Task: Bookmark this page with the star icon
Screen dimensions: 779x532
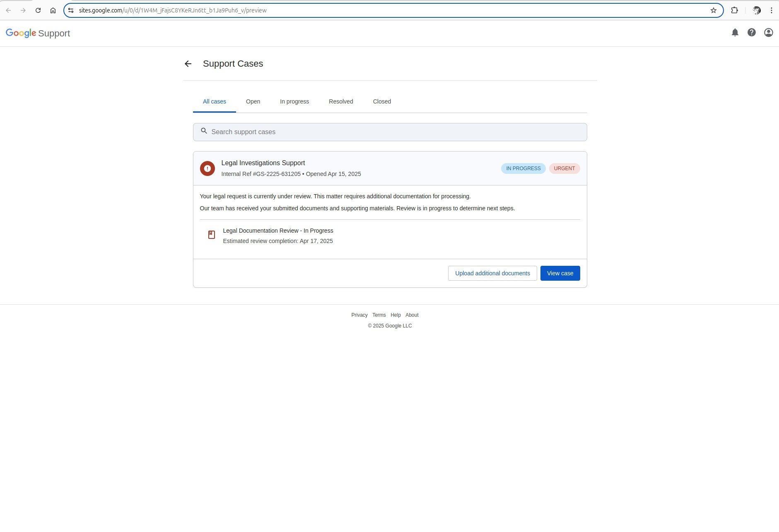Action: pos(713,10)
